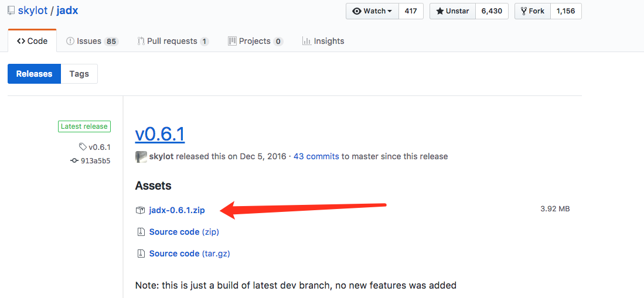Download Source code (tar.gz)
The image size is (644, 298).
(x=189, y=254)
